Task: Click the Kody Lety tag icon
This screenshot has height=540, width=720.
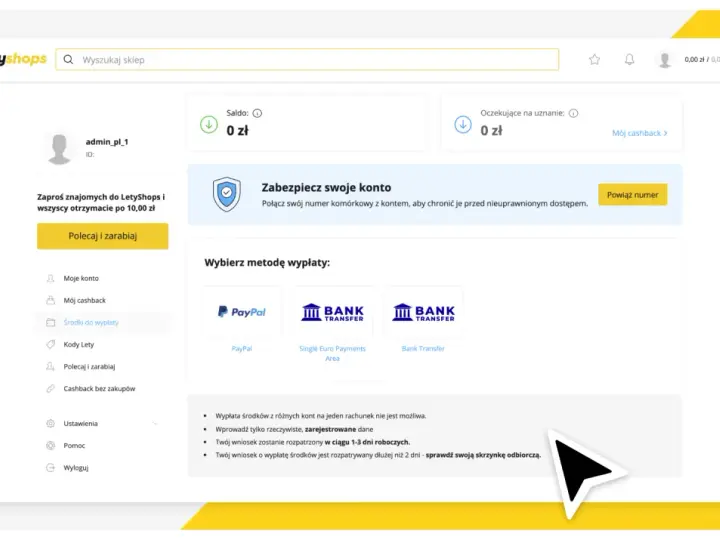Action: [x=51, y=344]
